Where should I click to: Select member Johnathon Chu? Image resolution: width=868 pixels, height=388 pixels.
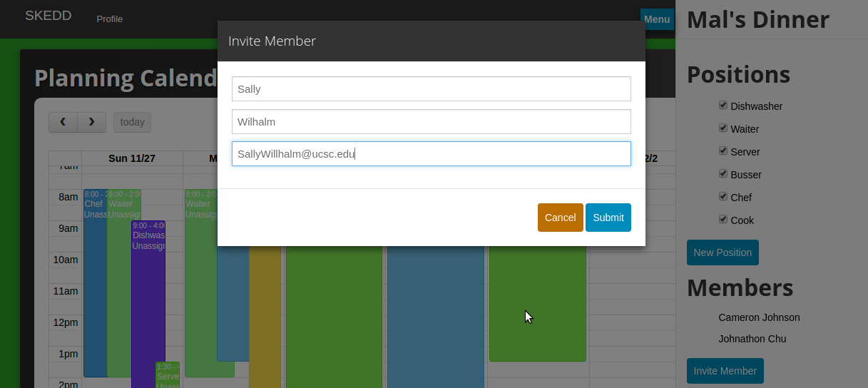click(752, 339)
